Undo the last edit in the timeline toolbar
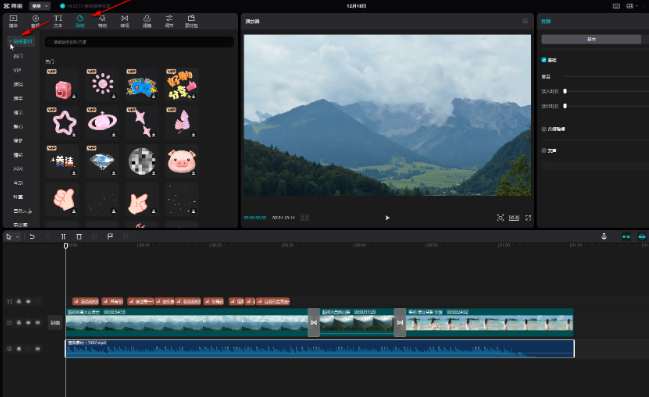This screenshot has width=649, height=397. [32, 237]
